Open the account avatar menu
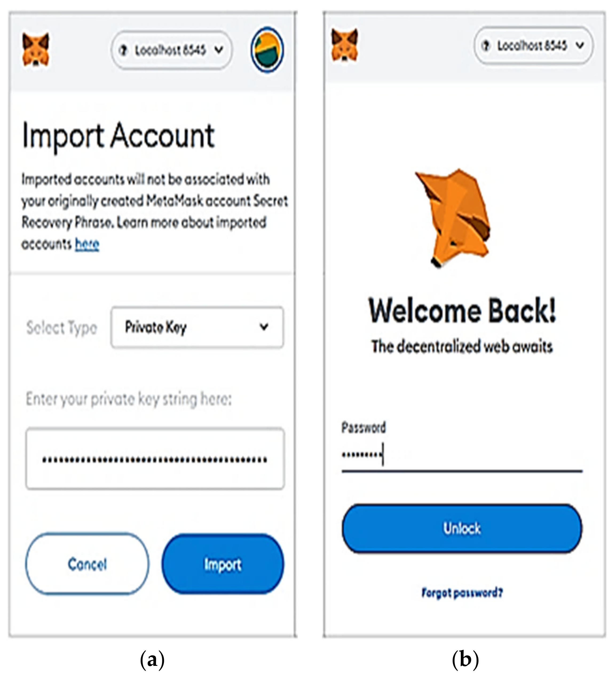 pos(267,50)
